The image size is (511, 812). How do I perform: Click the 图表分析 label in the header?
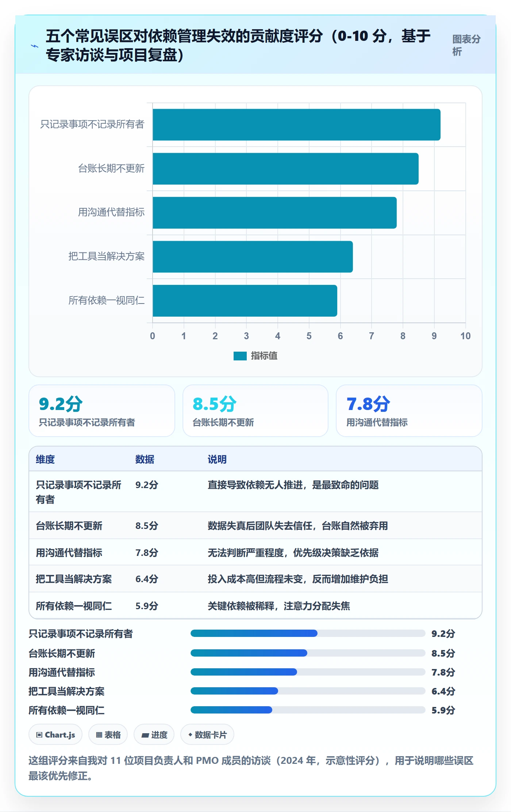click(x=466, y=45)
